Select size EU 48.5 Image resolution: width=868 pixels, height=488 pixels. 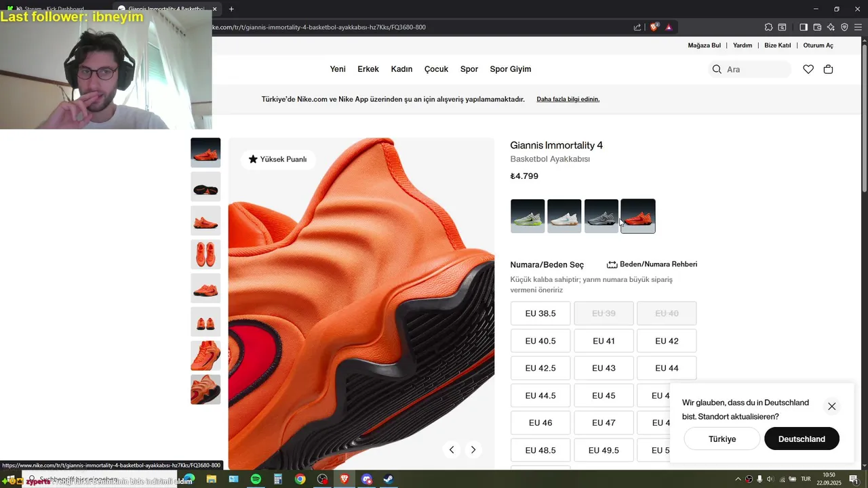click(540, 450)
